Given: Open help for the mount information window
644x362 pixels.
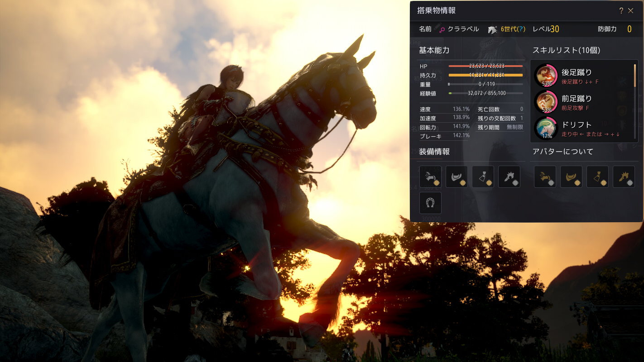Looking at the screenshot, I should click(x=621, y=11).
